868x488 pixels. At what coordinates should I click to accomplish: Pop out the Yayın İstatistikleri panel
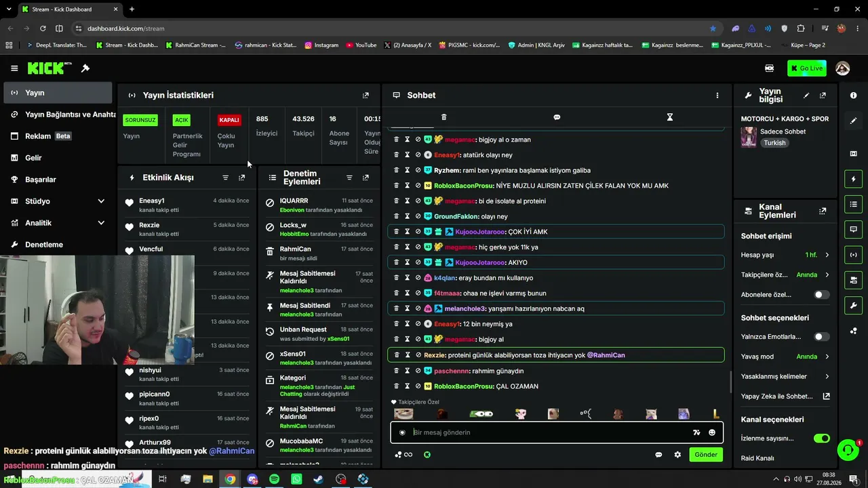pos(366,96)
